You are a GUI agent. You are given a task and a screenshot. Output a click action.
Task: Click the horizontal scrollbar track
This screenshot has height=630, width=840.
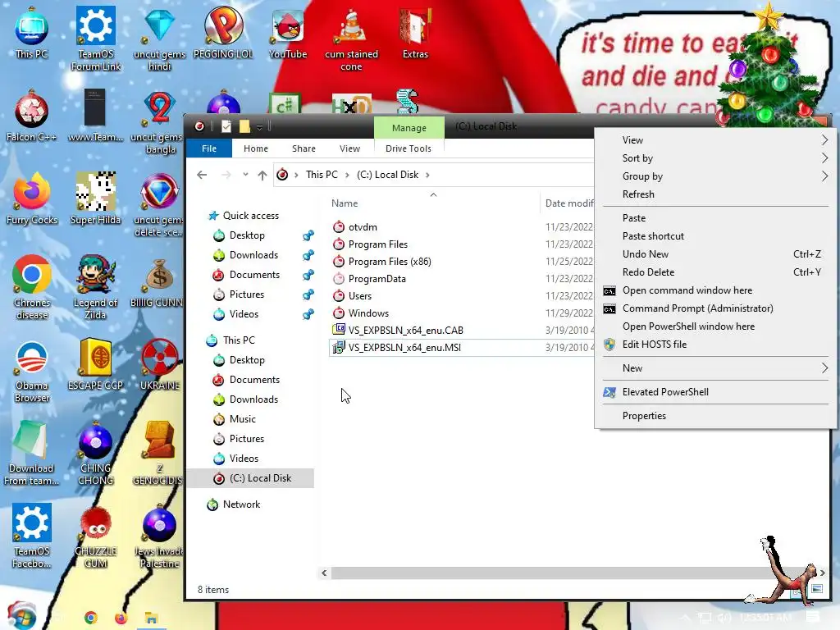[573, 573]
